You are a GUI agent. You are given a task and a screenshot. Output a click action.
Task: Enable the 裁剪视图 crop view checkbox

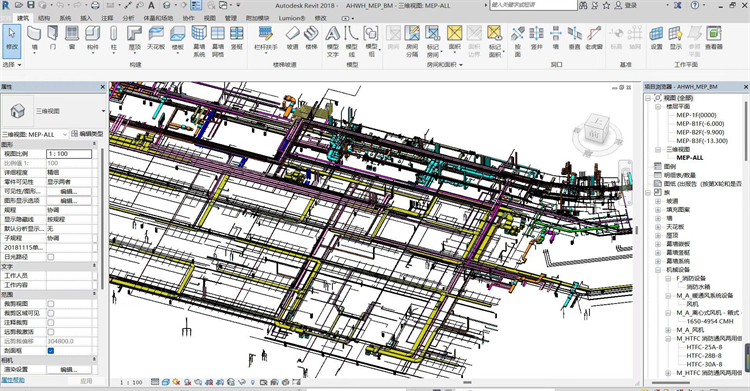pos(51,304)
